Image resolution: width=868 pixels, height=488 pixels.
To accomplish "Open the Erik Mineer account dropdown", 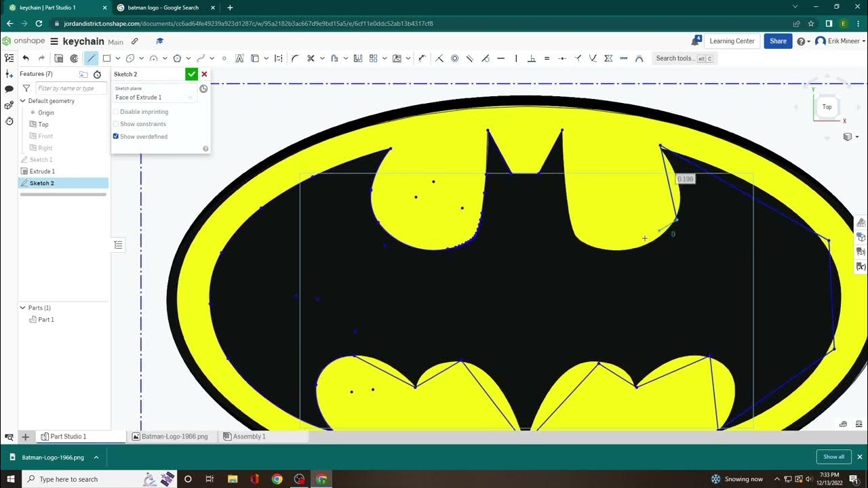I will 840,41.
